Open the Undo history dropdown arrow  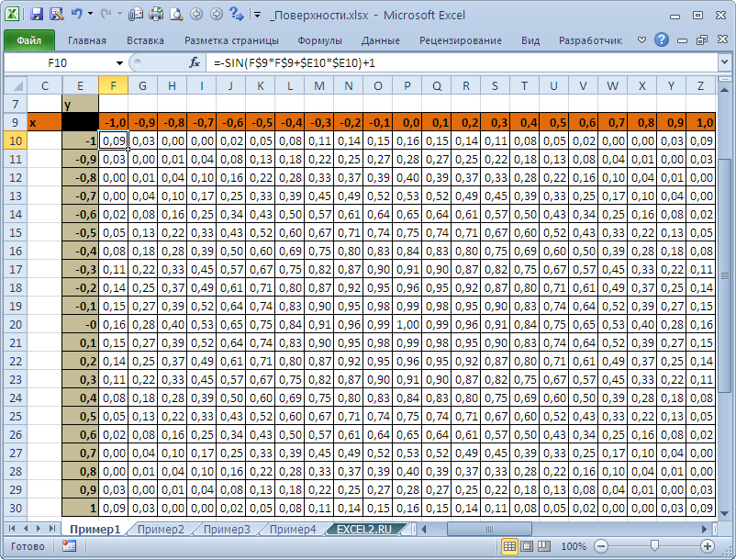(89, 15)
